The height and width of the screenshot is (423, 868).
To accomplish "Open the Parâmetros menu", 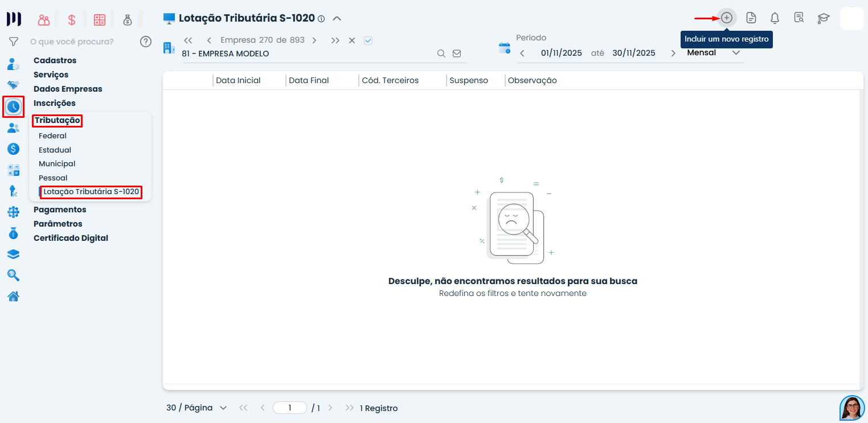I will pos(58,224).
